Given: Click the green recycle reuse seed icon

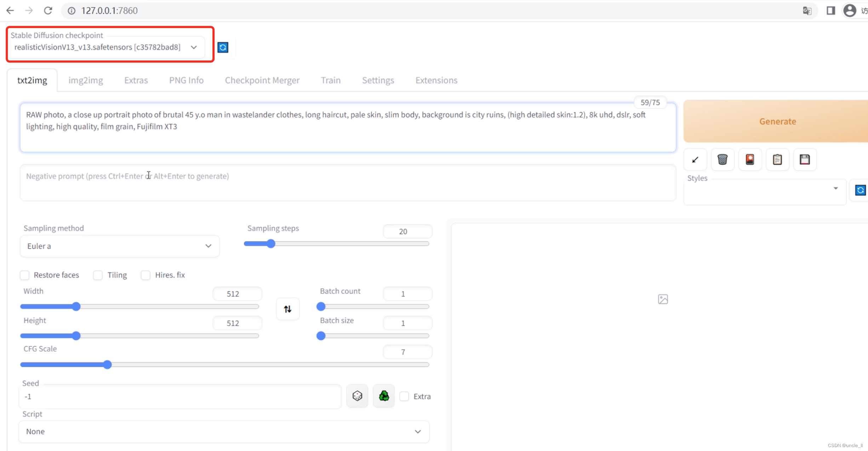Looking at the screenshot, I should pyautogui.click(x=384, y=396).
